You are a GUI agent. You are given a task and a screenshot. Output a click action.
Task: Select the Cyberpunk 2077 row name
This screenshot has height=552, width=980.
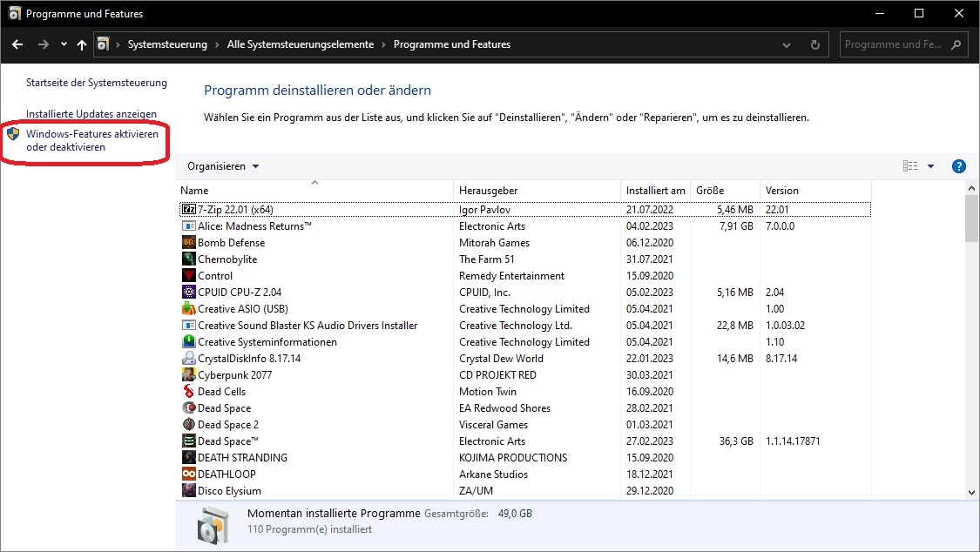pyautogui.click(x=235, y=374)
